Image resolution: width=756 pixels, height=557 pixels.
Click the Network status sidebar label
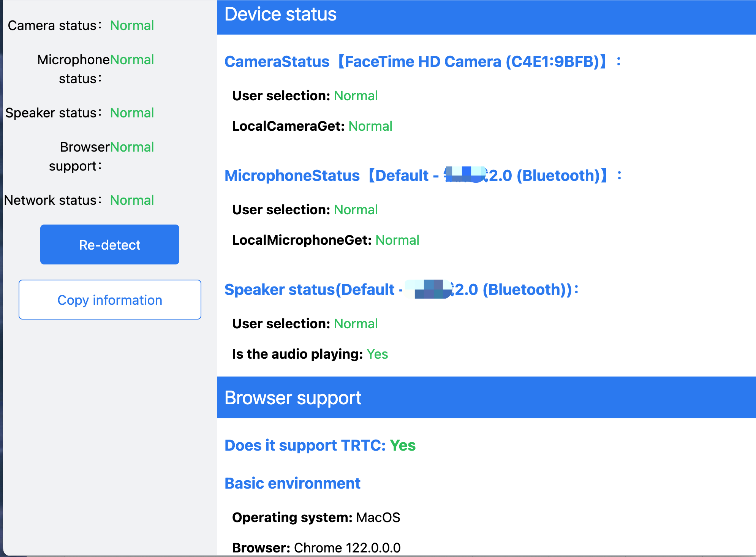tap(52, 200)
